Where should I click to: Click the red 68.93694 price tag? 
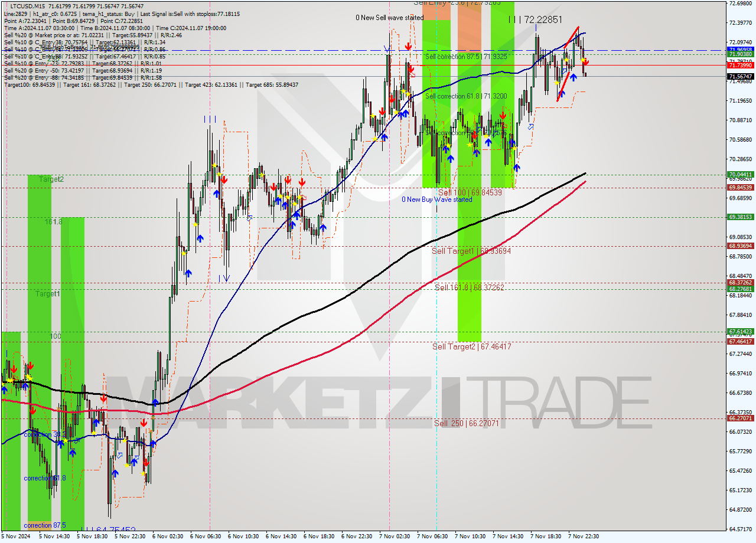point(741,246)
